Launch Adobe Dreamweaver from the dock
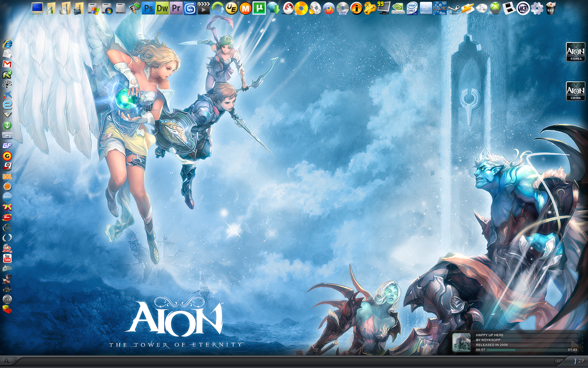The width and height of the screenshot is (588, 368). 162,8
